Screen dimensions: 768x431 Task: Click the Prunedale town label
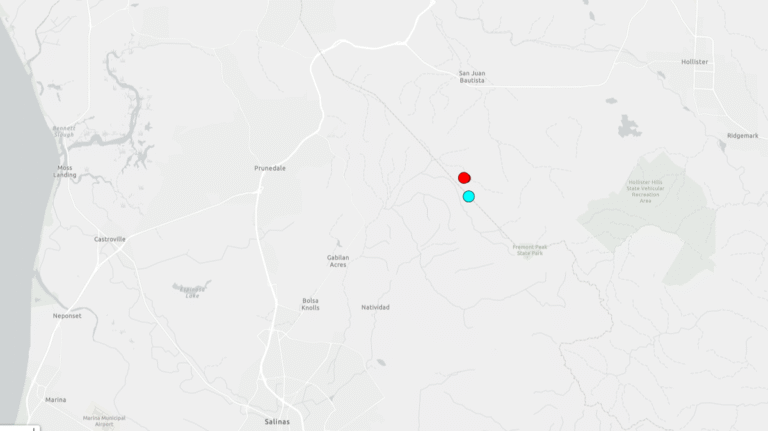coord(270,168)
